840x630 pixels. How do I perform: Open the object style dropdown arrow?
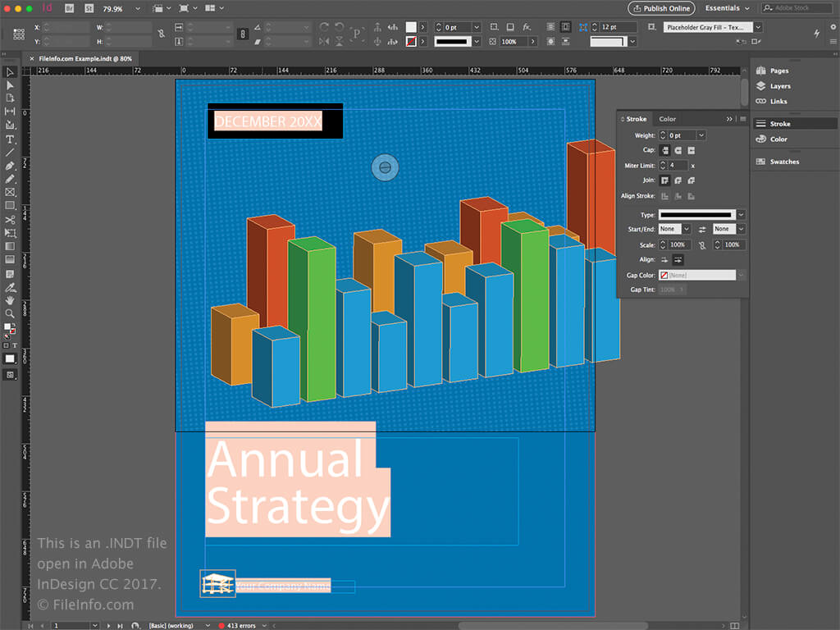click(x=758, y=27)
